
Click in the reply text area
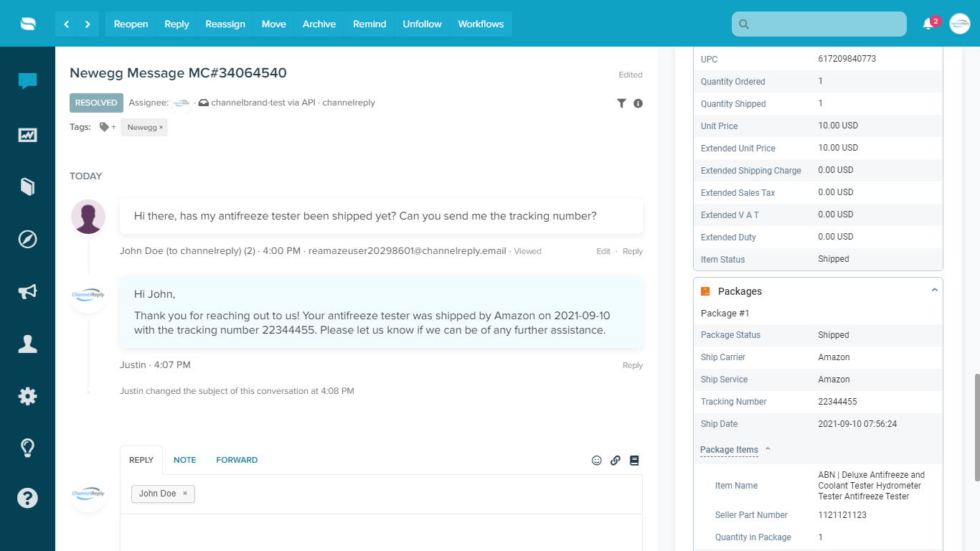click(381, 532)
